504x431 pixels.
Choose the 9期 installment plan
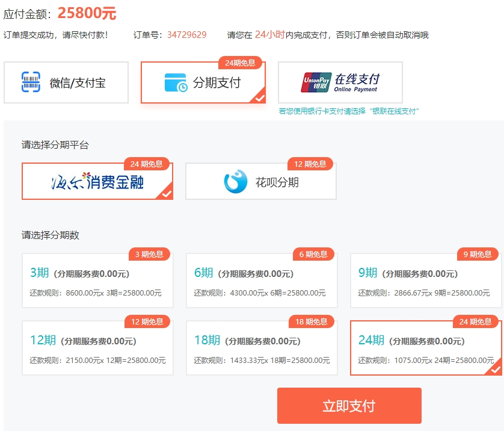[x=425, y=281]
